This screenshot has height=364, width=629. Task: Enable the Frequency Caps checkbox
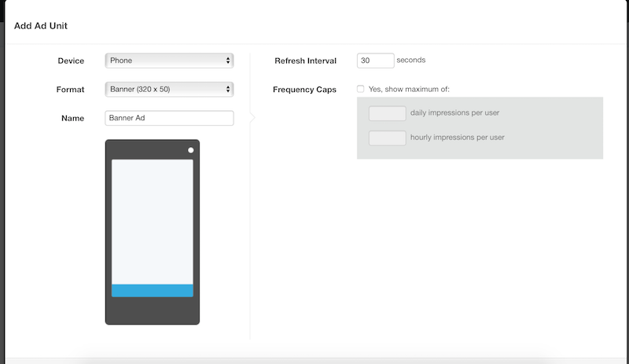pos(361,89)
